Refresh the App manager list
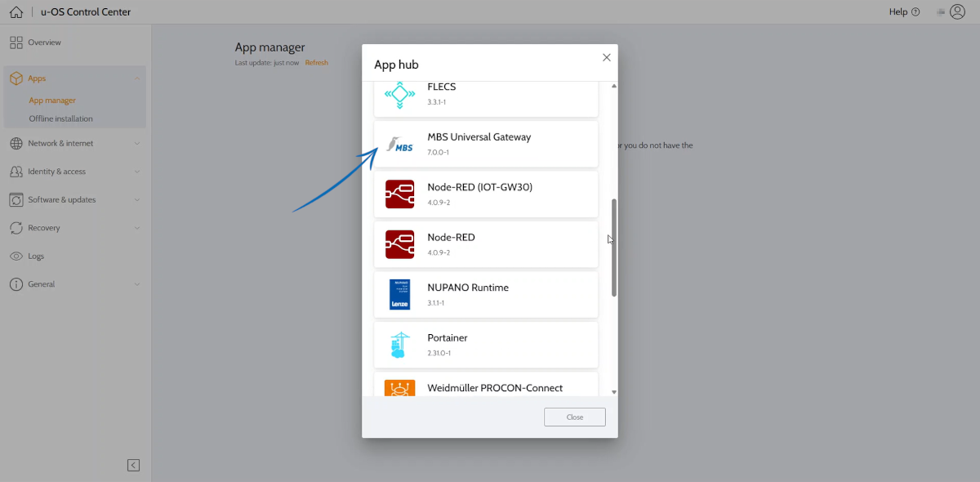The image size is (980, 482). click(x=316, y=63)
